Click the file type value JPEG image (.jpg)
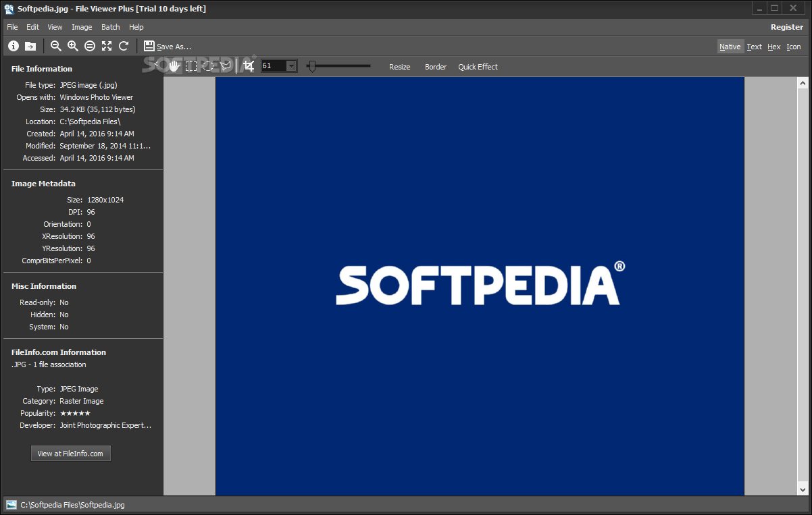812x515 pixels. [x=88, y=85]
